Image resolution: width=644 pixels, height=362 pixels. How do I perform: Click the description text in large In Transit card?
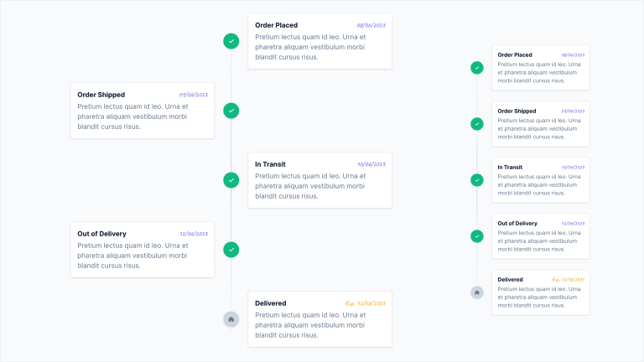tap(310, 186)
